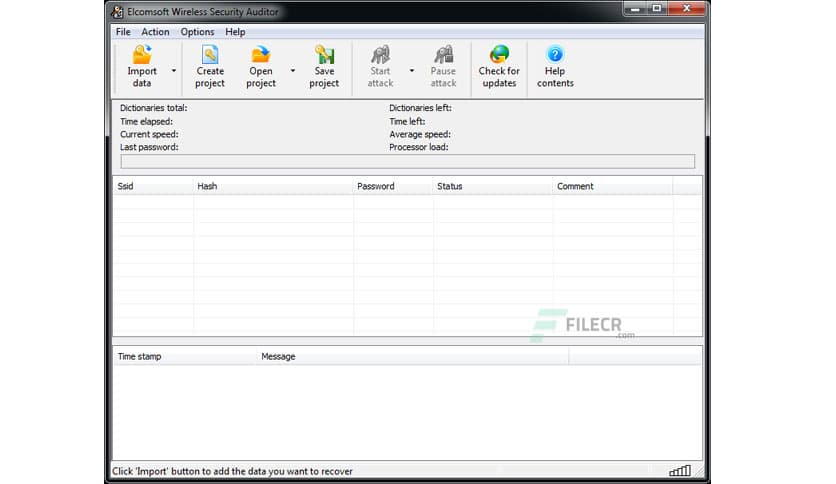
Task: Click the Time stamp log column header
Action: 184,357
